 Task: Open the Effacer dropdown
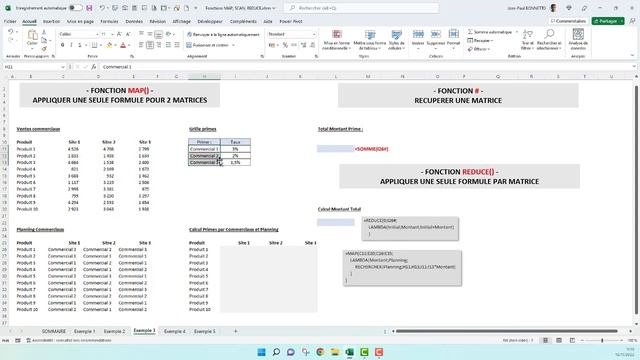coord(478,49)
